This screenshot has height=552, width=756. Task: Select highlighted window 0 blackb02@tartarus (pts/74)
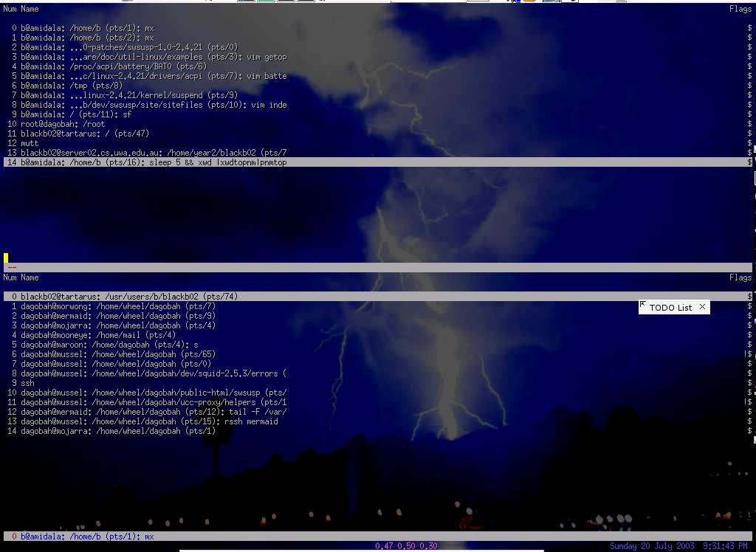[x=377, y=297]
